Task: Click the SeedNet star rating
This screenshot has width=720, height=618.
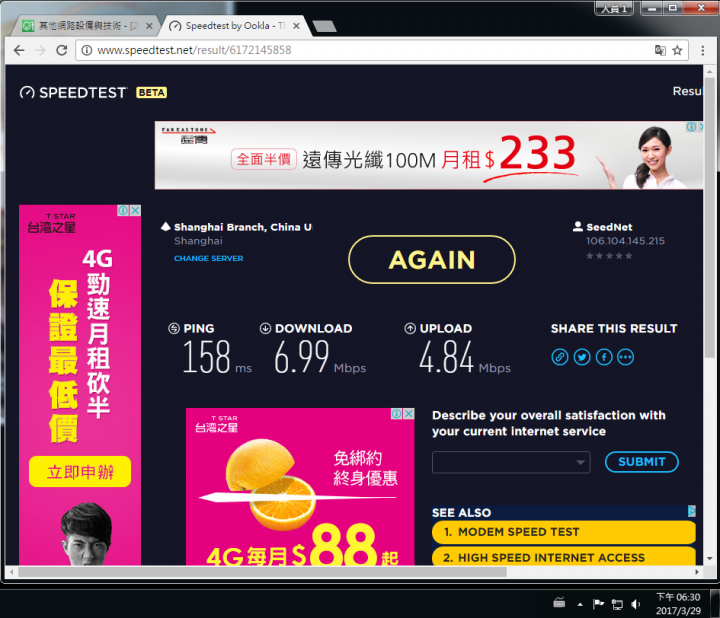Action: point(609,256)
